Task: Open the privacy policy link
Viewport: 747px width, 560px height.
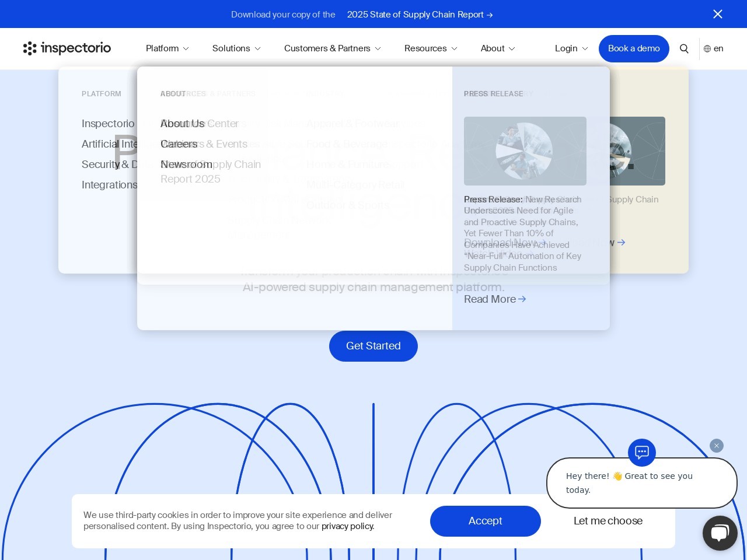Action: tap(348, 526)
